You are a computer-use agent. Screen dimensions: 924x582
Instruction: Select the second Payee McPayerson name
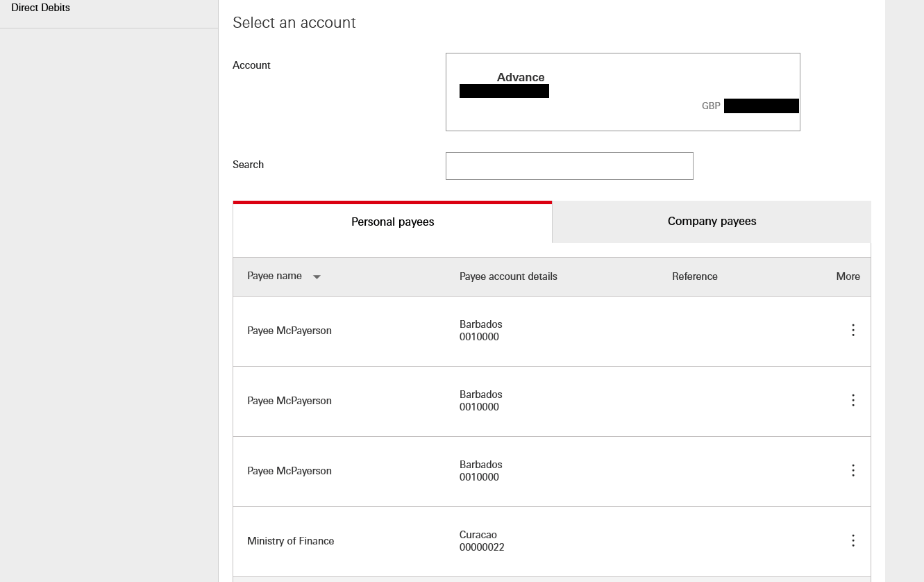tap(289, 401)
